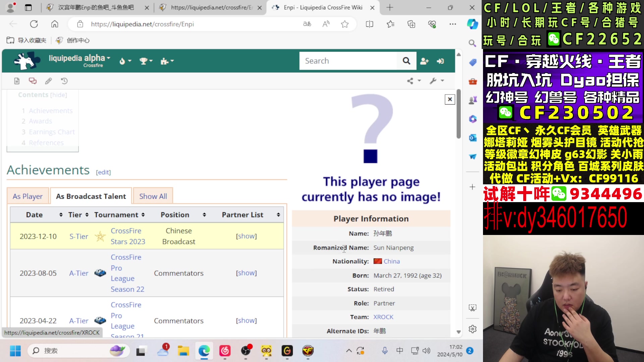The width and height of the screenshot is (644, 362).
Task: Jump to Awards in contents
Action: point(40,121)
